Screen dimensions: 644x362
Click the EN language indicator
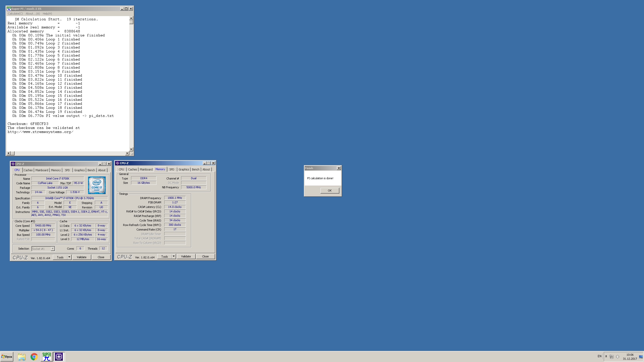[599, 356]
